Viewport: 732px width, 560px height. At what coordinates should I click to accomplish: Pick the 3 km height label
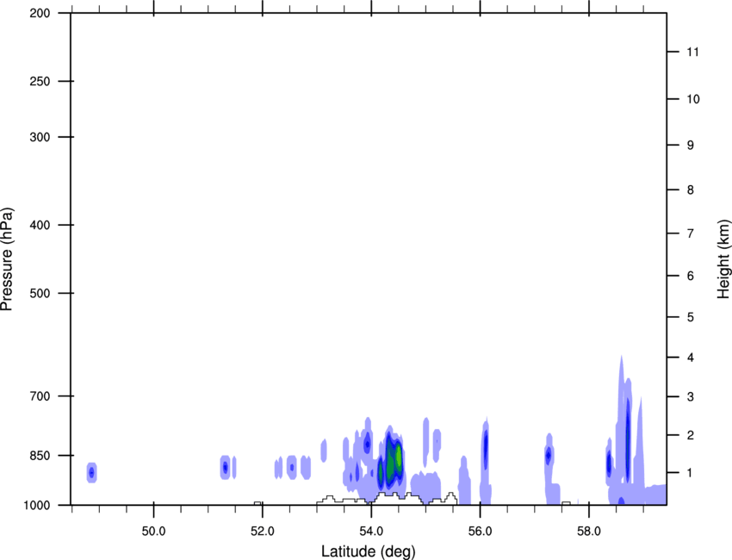point(691,396)
